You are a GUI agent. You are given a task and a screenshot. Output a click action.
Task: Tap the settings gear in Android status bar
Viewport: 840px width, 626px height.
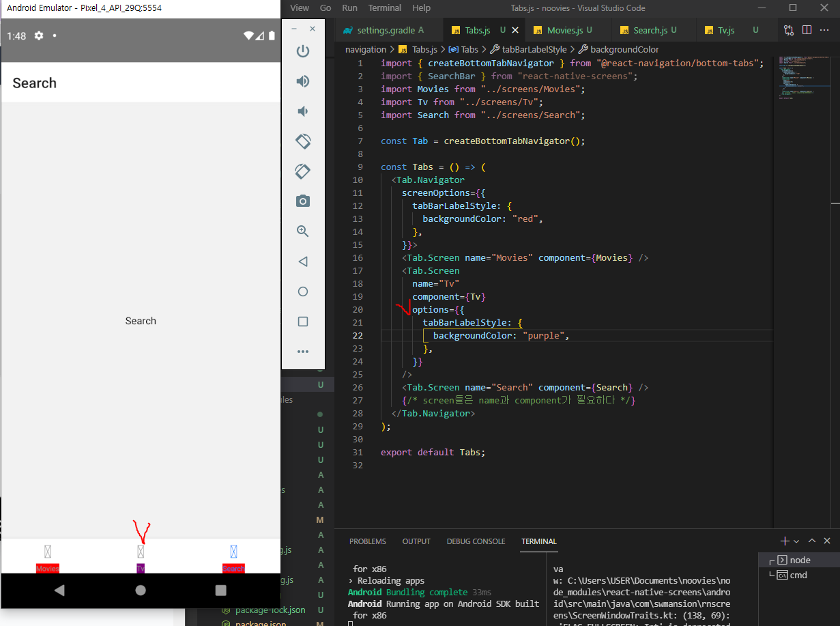click(39, 35)
